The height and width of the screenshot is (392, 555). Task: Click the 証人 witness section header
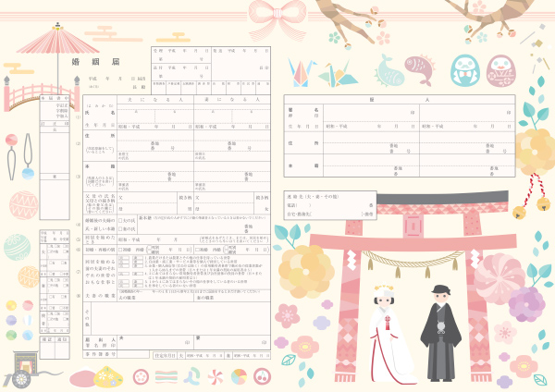400,98
